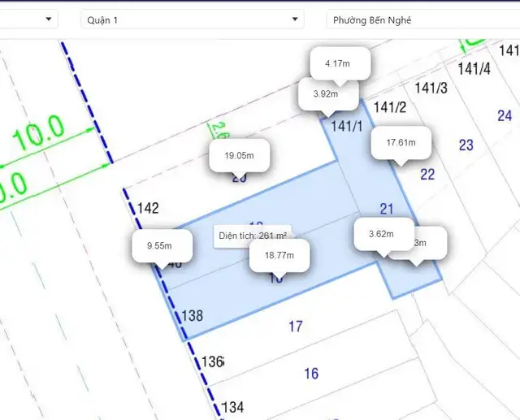Image resolution: width=520 pixels, height=420 pixels.
Task: Select the 19.05m edge length bubble
Action: [239, 155]
